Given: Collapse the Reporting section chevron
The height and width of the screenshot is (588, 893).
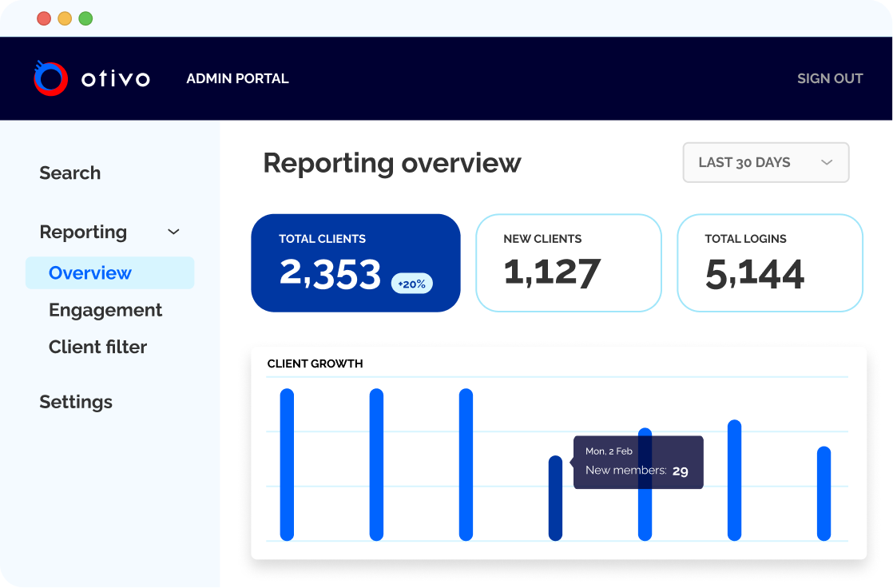Looking at the screenshot, I should pos(173,232).
